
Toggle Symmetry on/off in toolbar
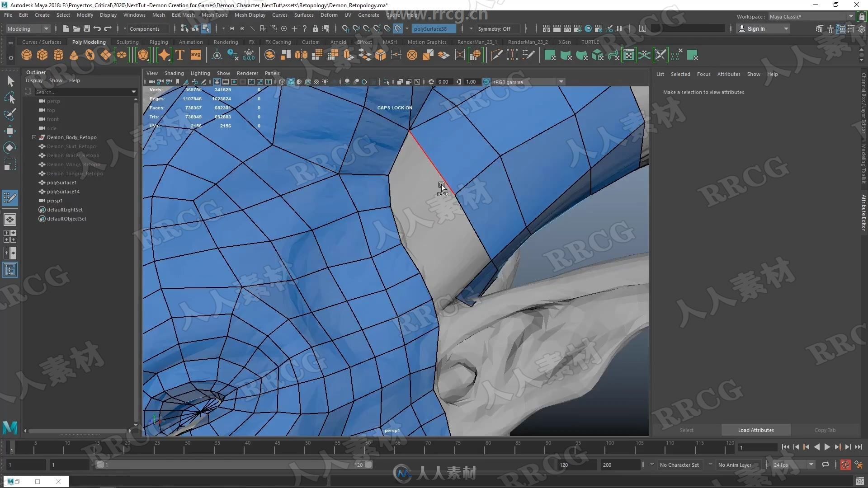(x=496, y=28)
